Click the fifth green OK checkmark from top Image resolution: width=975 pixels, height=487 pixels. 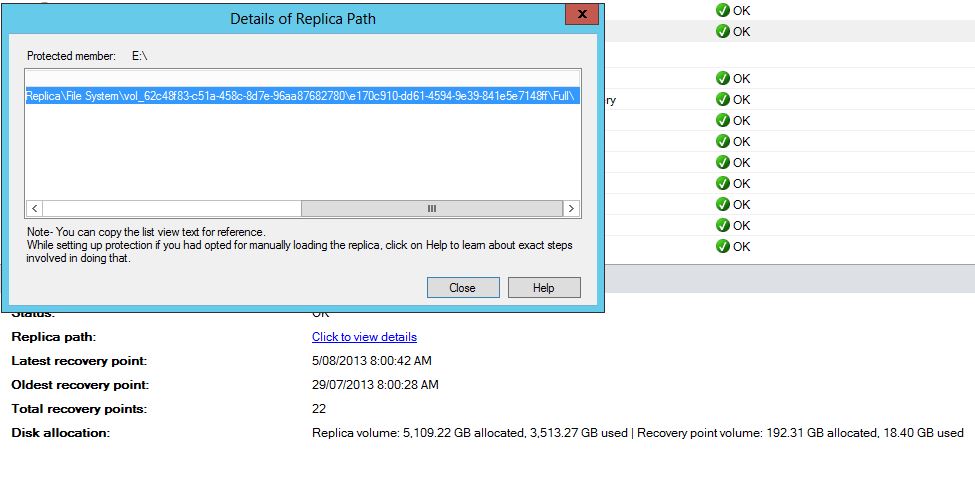coord(722,120)
